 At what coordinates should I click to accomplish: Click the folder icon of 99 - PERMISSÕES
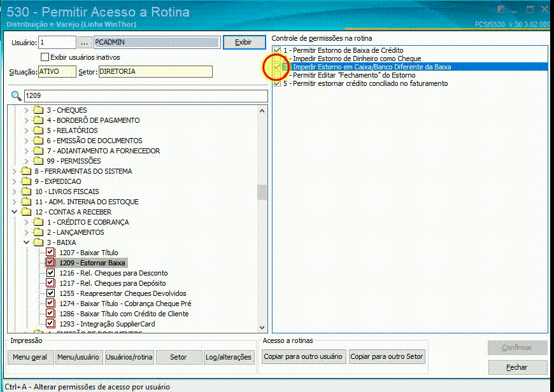click(38, 161)
